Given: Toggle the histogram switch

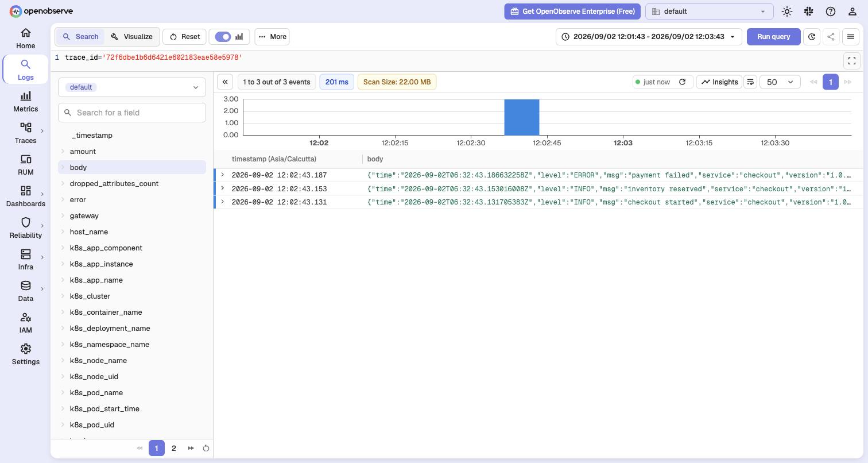Looking at the screenshot, I should coord(223,37).
